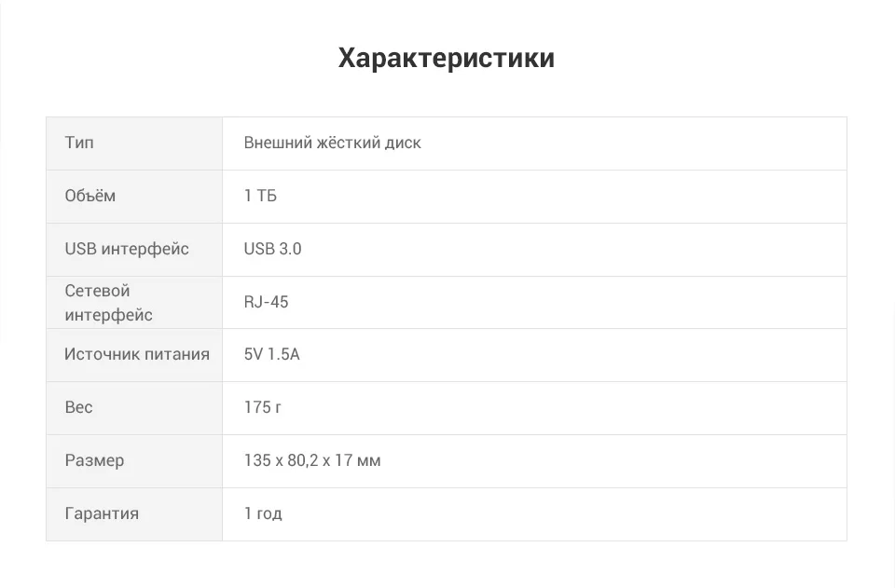
Task: Click the word диск in type value
Action: [x=403, y=143]
